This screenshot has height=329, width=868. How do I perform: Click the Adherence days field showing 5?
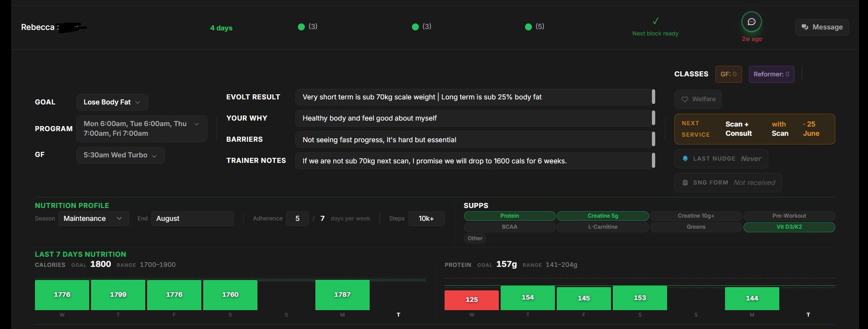coord(297,219)
